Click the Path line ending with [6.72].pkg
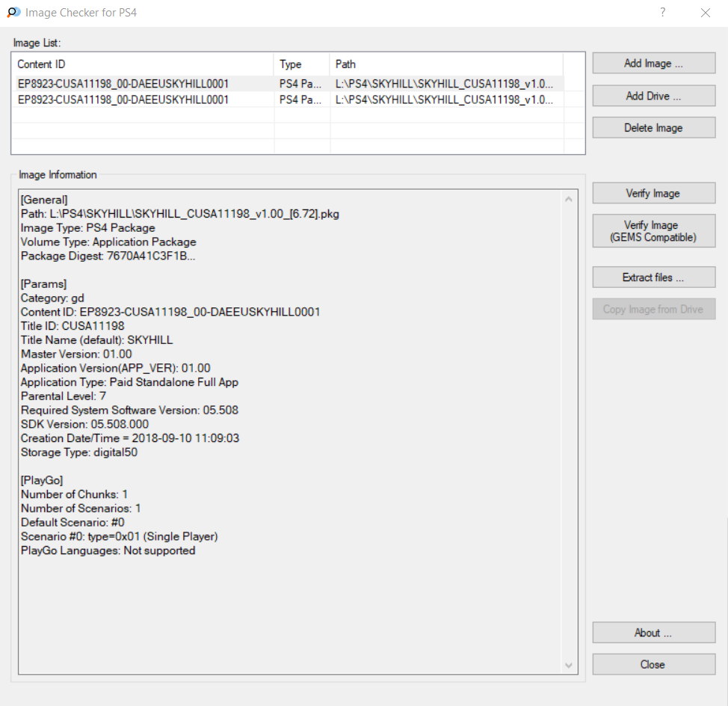This screenshot has width=728, height=706. [179, 214]
